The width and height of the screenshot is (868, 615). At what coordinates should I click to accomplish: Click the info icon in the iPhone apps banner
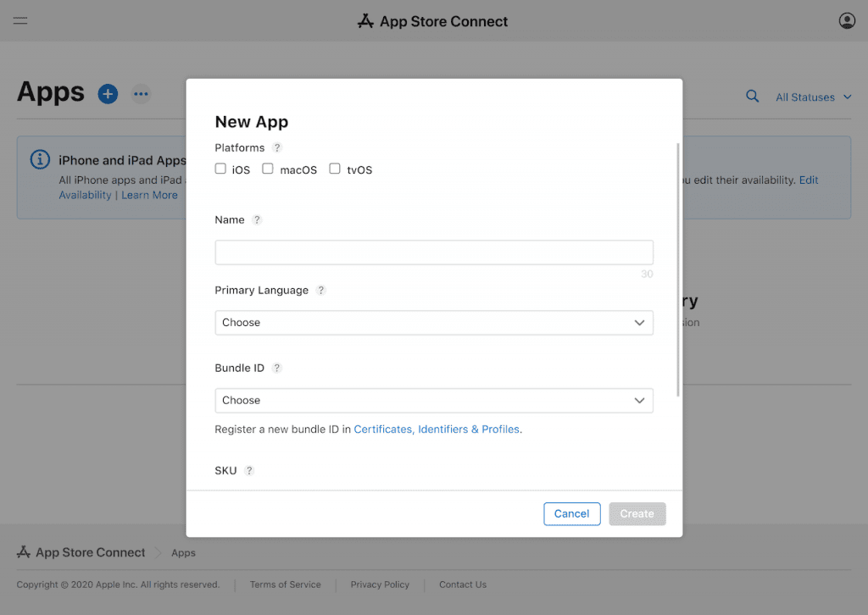[x=40, y=159]
